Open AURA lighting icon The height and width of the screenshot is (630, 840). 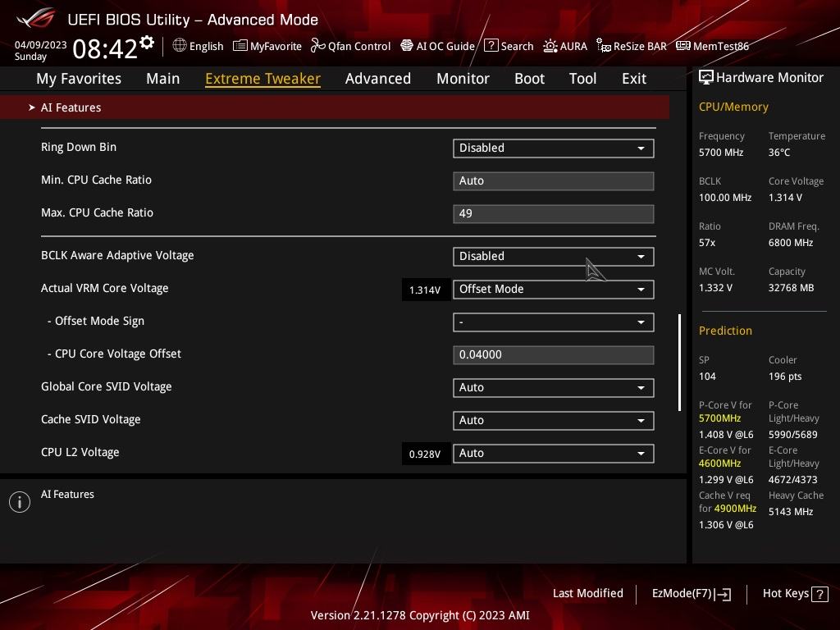550,46
